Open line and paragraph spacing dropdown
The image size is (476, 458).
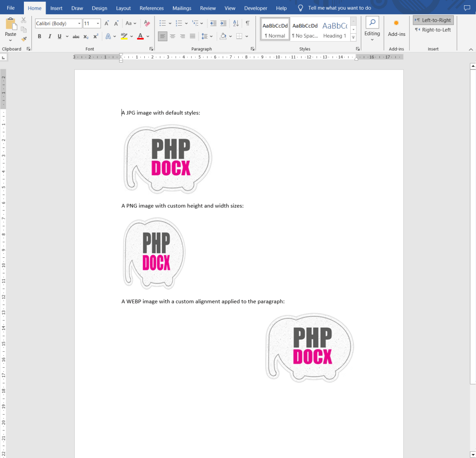click(x=207, y=36)
